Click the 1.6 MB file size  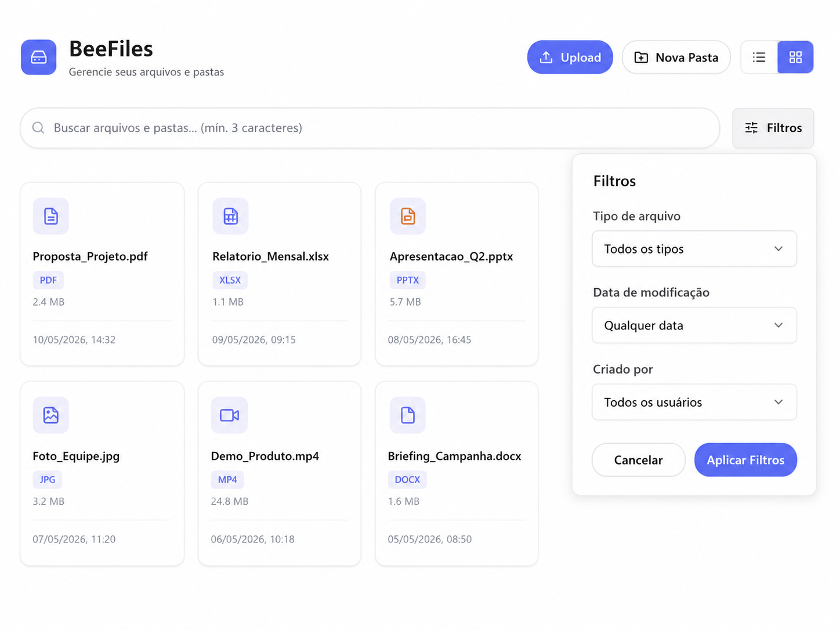(x=404, y=501)
